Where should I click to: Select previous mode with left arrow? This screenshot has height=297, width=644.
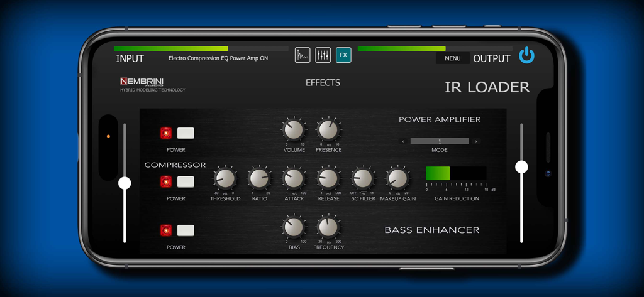click(403, 141)
